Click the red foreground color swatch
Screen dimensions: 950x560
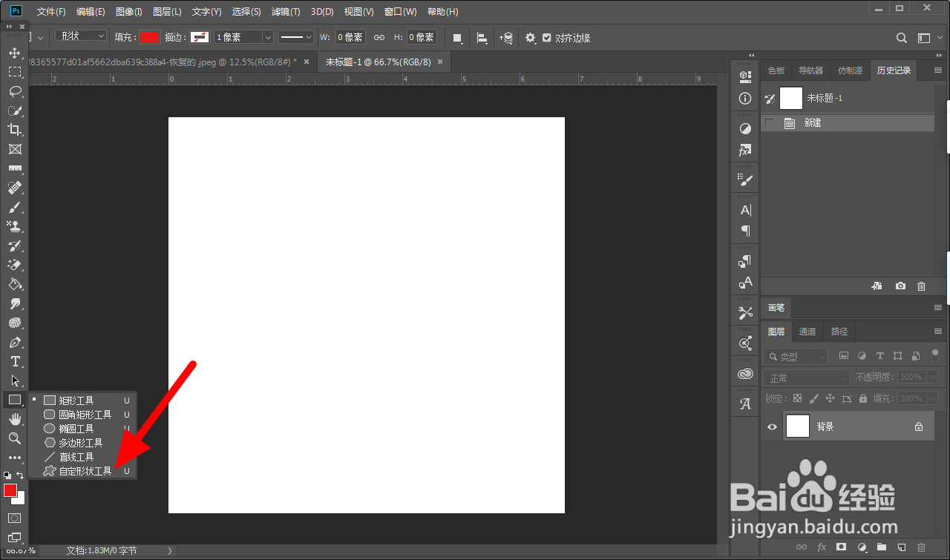(10, 490)
